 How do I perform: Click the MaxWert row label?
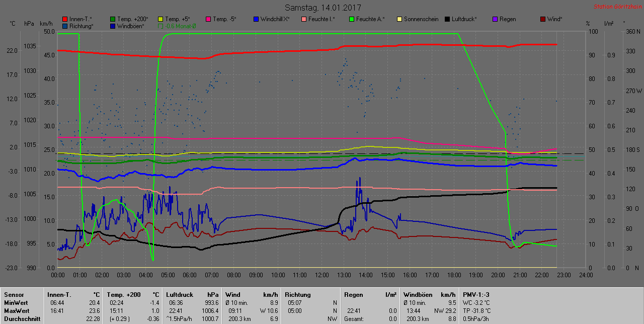click(17, 311)
